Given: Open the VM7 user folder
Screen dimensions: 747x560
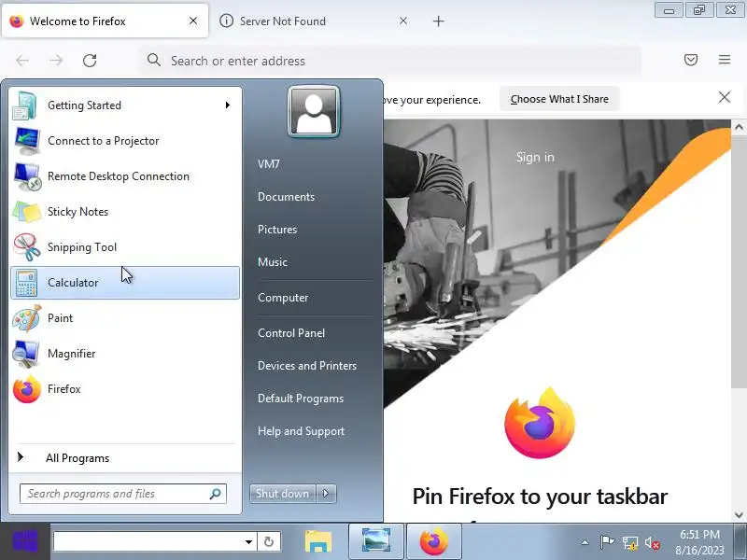Looking at the screenshot, I should tap(269, 164).
